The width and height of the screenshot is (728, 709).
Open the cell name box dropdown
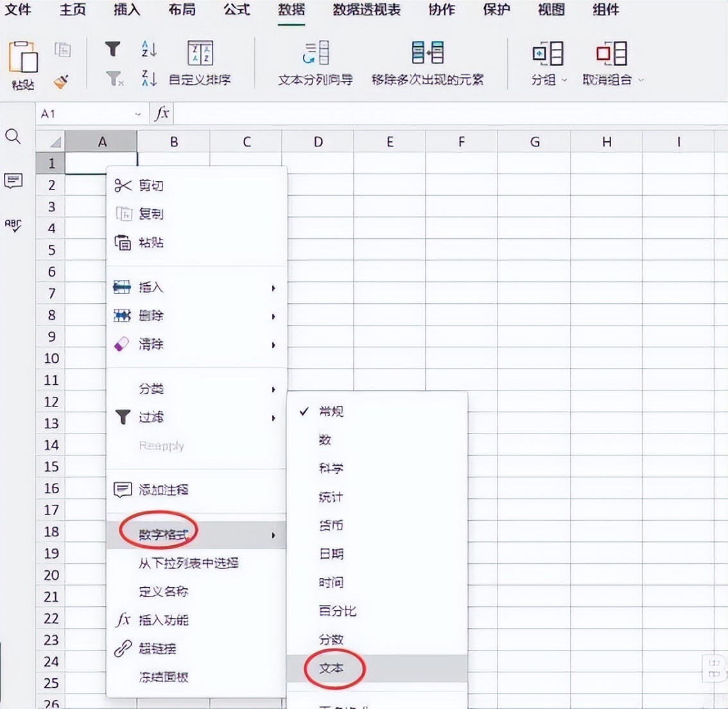click(137, 113)
